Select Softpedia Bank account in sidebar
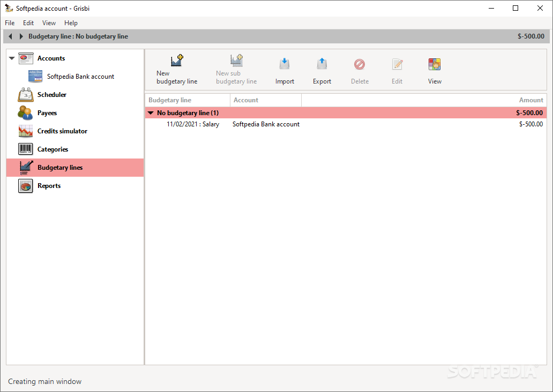Image resolution: width=553 pixels, height=392 pixels. pyautogui.click(x=80, y=77)
